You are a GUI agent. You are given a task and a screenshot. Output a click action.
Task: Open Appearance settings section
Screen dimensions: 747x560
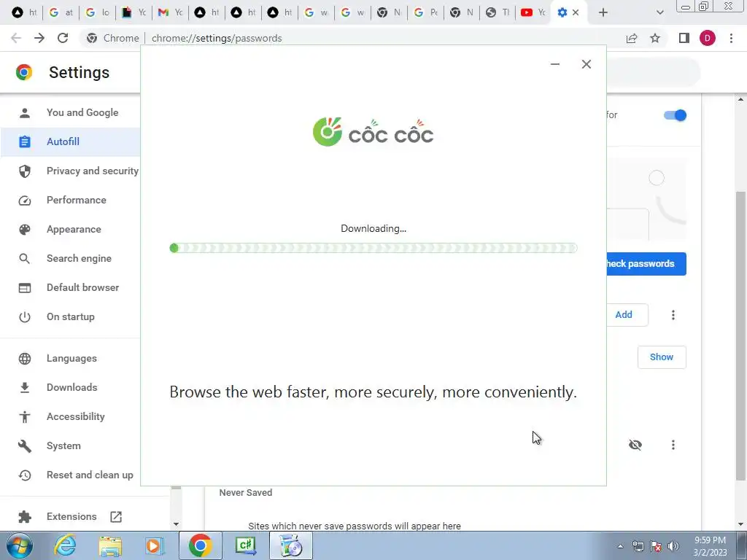(74, 229)
